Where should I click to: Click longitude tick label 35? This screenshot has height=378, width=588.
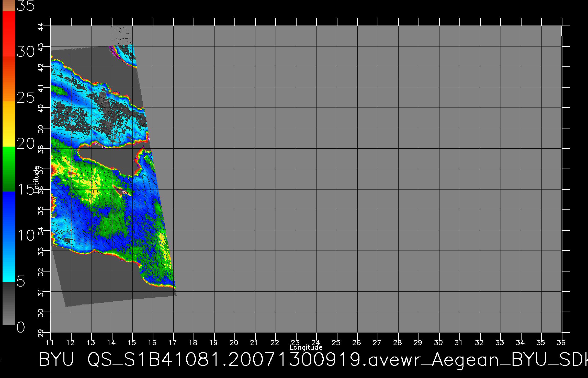pos(541,342)
